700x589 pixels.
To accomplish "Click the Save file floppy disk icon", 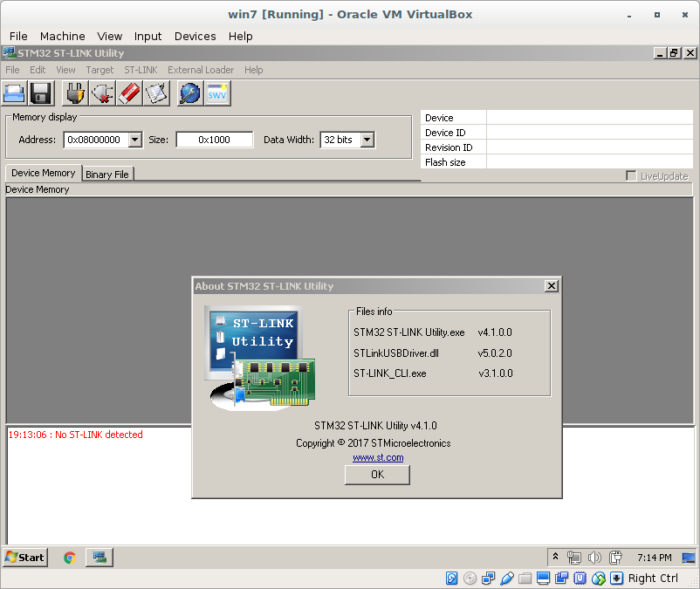I will point(41,93).
